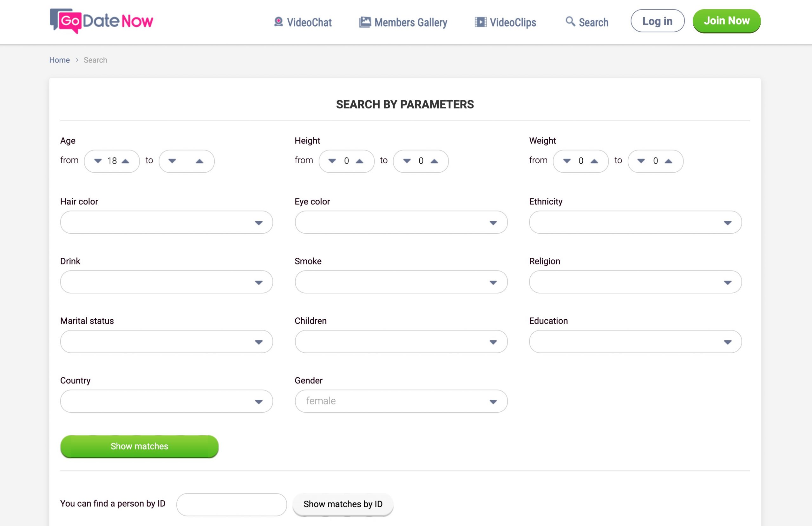Open the GoDateNow logo homepage
Screen dimensions: 812x526
(101, 21)
